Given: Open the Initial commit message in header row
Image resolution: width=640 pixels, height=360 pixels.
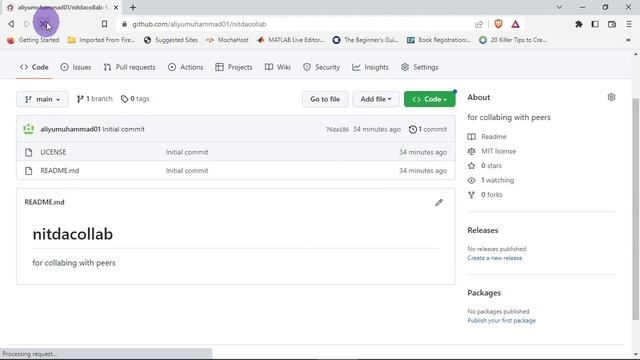Looking at the screenshot, I should 124,129.
